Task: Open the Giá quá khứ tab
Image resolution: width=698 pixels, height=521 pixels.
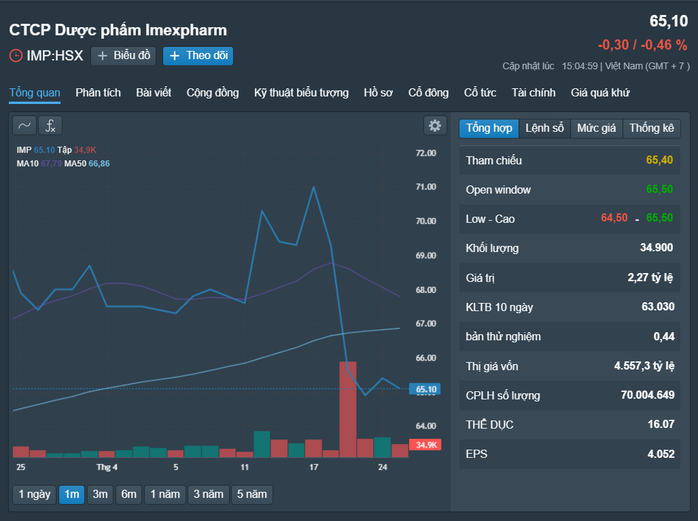Action: [600, 93]
